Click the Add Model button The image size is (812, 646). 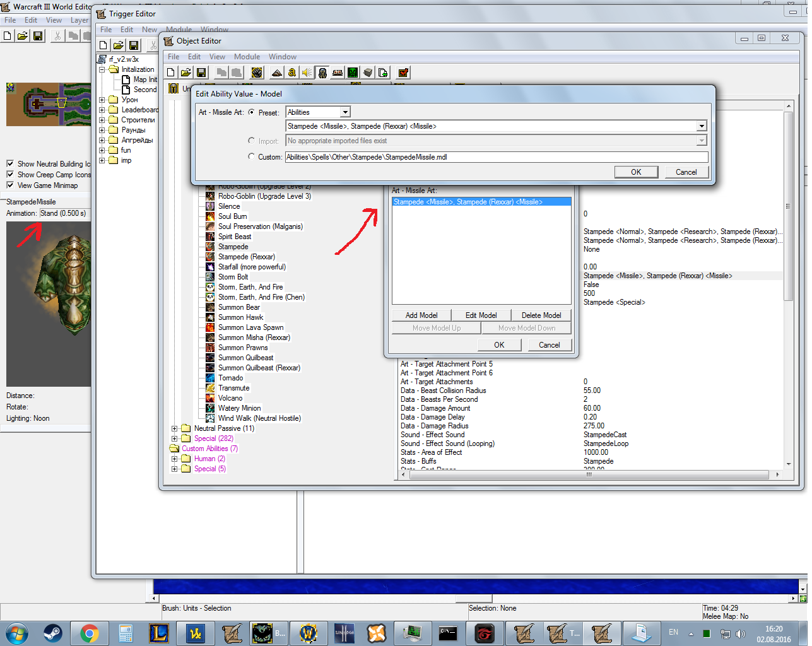(421, 315)
